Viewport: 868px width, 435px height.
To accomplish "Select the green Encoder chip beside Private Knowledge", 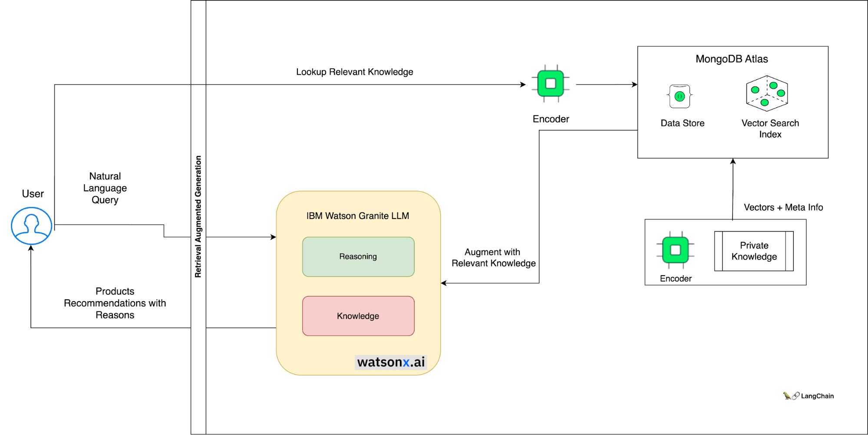I will [675, 250].
